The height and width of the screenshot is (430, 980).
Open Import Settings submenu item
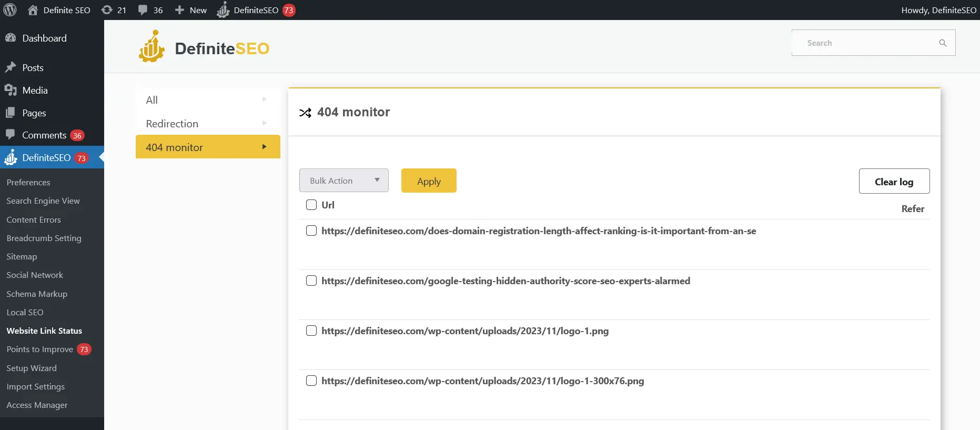pyautogui.click(x=35, y=386)
